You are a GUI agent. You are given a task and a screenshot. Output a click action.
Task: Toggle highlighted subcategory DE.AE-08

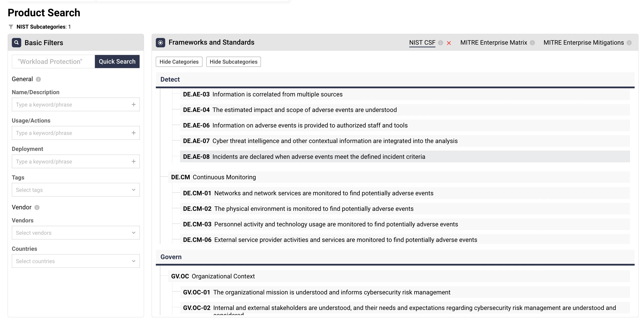click(x=405, y=157)
